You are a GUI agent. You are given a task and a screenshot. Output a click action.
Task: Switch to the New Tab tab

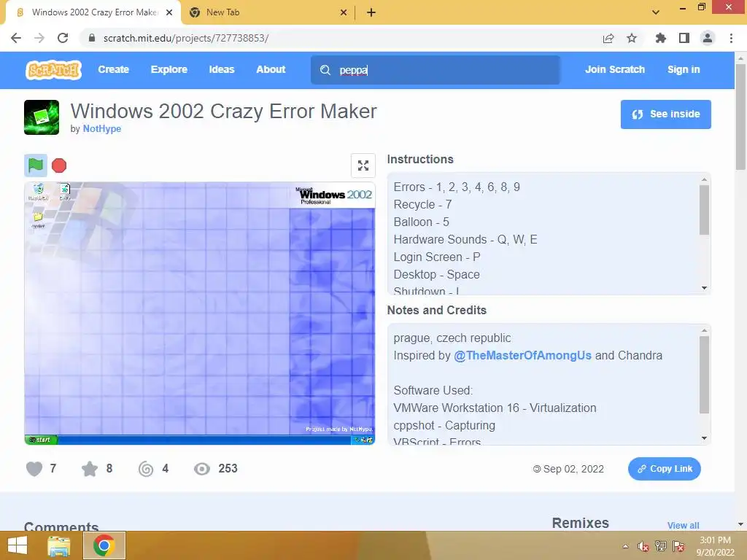pos(268,12)
